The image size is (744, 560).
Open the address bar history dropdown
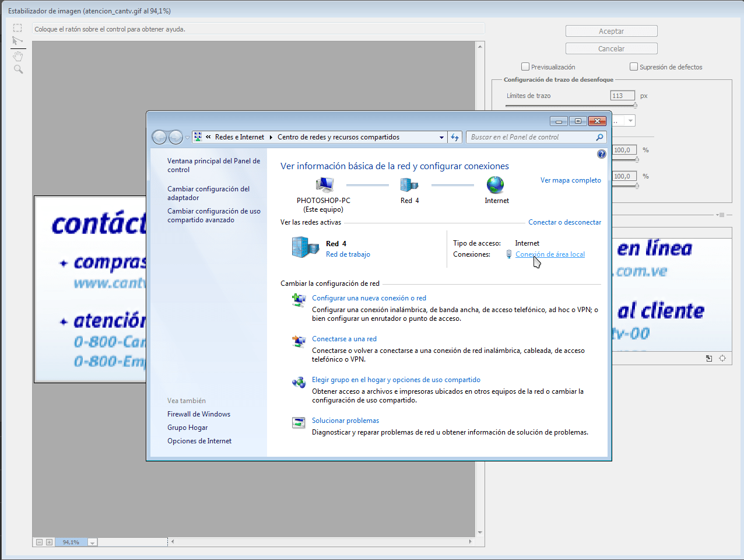point(441,137)
